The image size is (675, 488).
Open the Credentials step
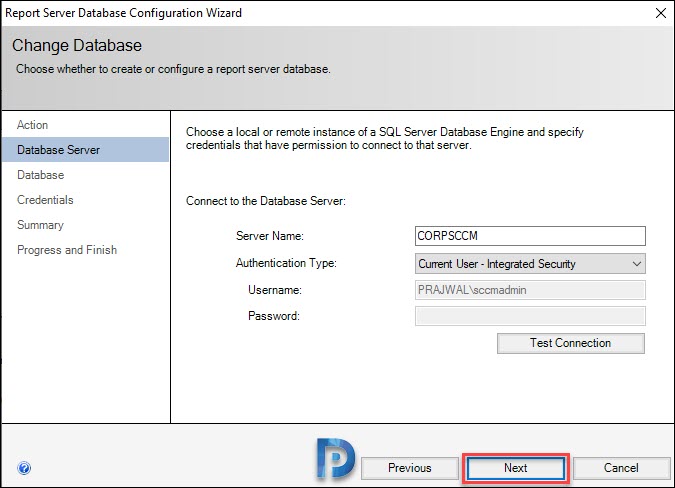pyautogui.click(x=45, y=200)
